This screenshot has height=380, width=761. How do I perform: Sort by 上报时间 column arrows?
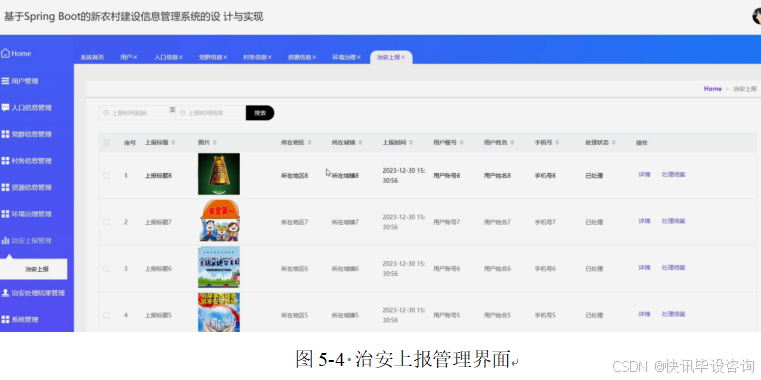coord(411,143)
